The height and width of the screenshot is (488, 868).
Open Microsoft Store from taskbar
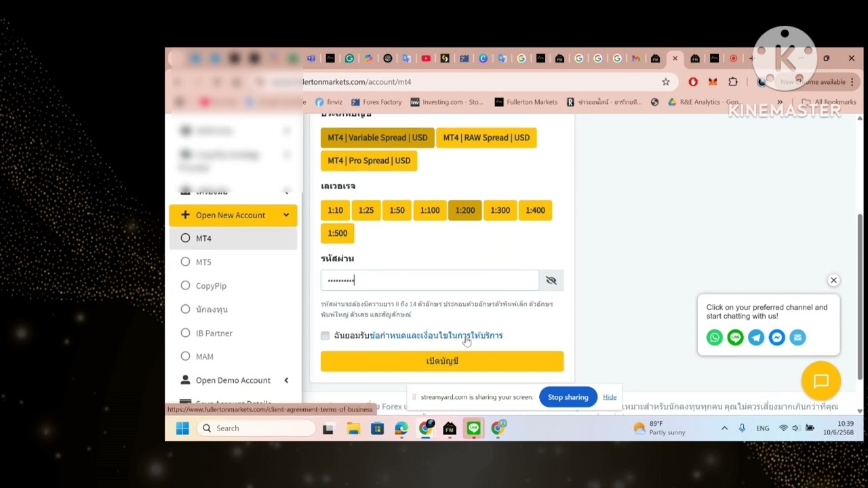[x=377, y=428]
